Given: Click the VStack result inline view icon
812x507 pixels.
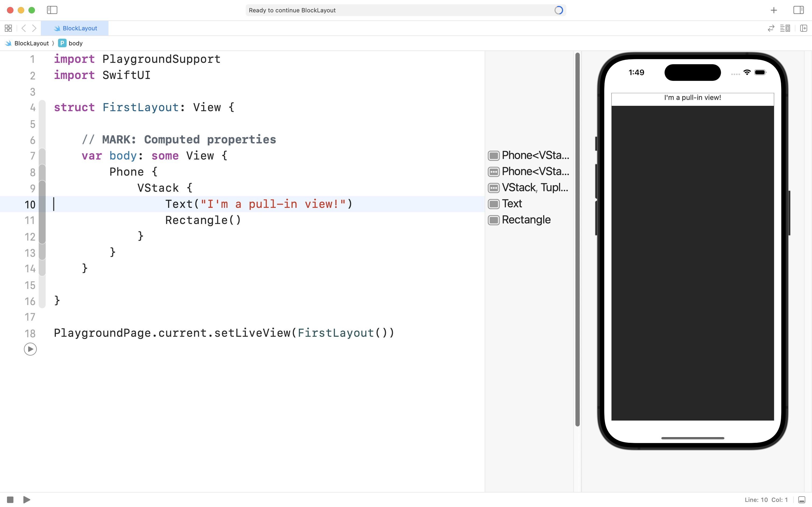Looking at the screenshot, I should [x=494, y=188].
